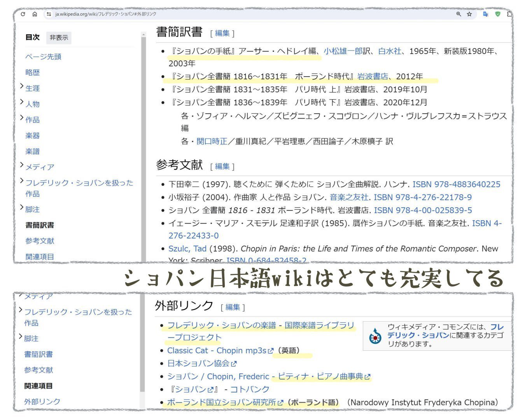
Task: Bookmark this page with the star icon
Action: [x=469, y=14]
